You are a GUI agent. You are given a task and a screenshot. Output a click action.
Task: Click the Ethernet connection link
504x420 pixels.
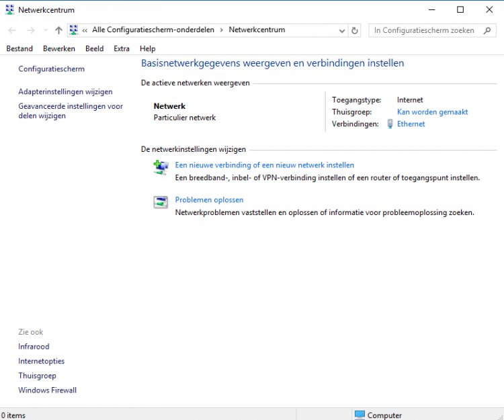click(x=411, y=124)
